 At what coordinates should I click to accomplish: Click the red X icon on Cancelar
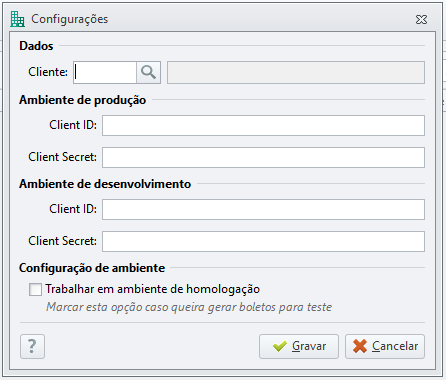coord(360,346)
